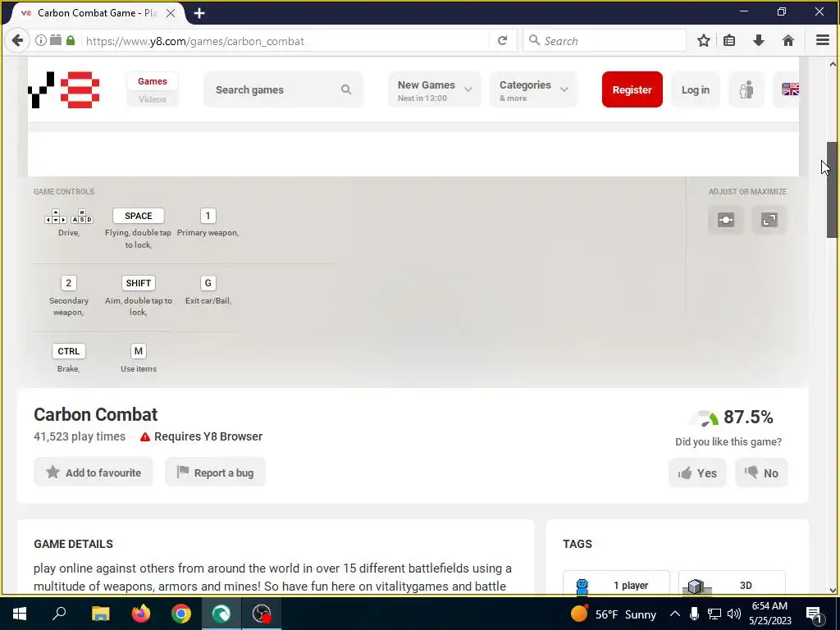Maximize the game with fullscreen icon

[769, 220]
